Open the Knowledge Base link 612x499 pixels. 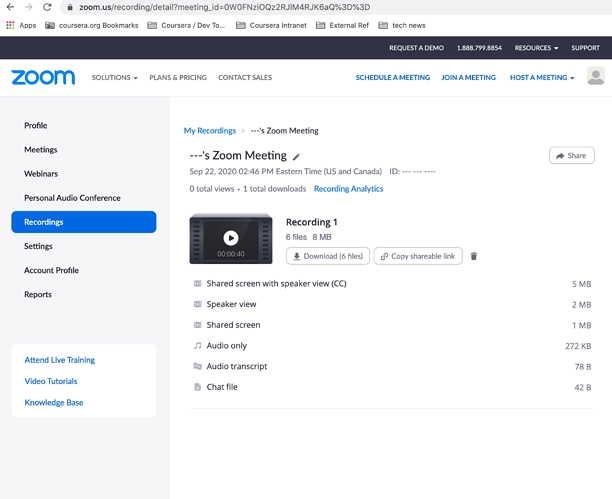54,403
